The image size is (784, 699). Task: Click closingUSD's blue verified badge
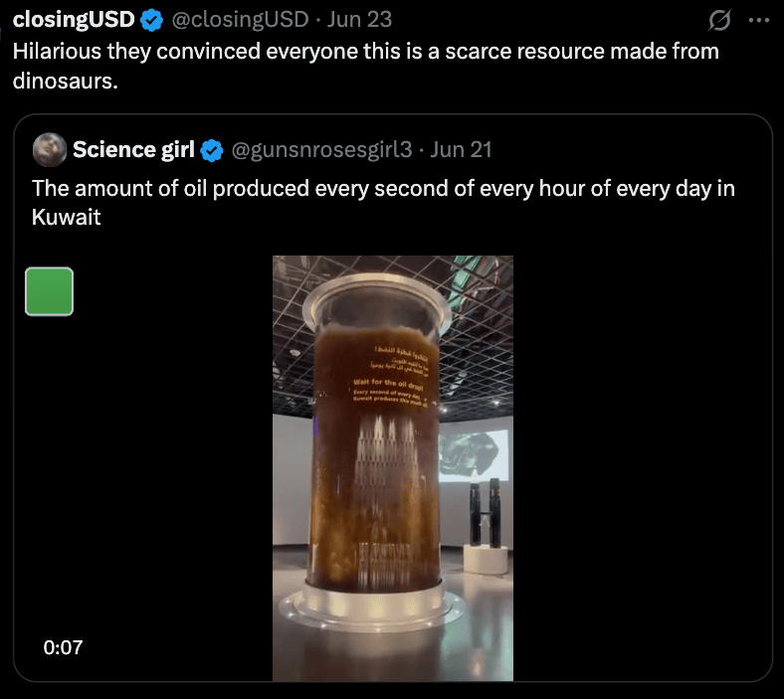coord(151,20)
